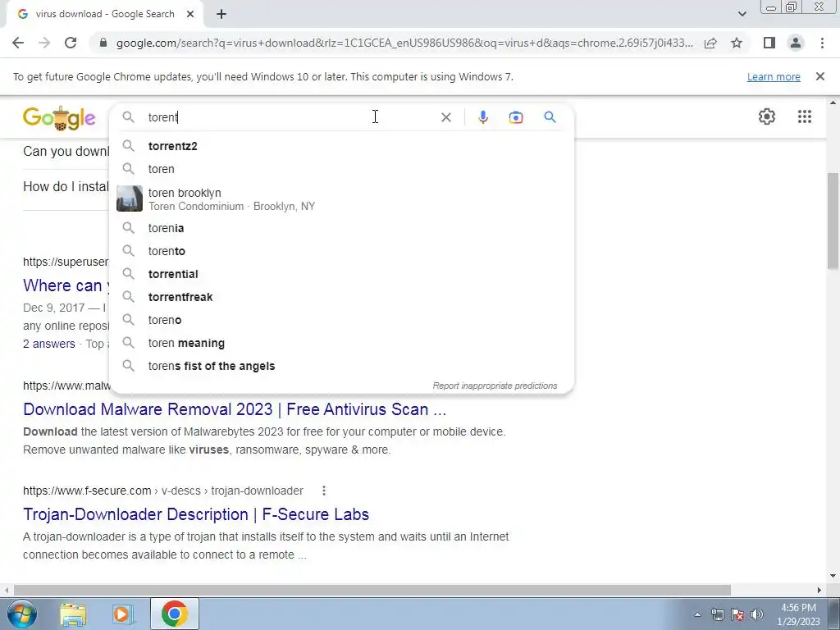
Task: Open the volume speaker icon
Action: (x=756, y=614)
